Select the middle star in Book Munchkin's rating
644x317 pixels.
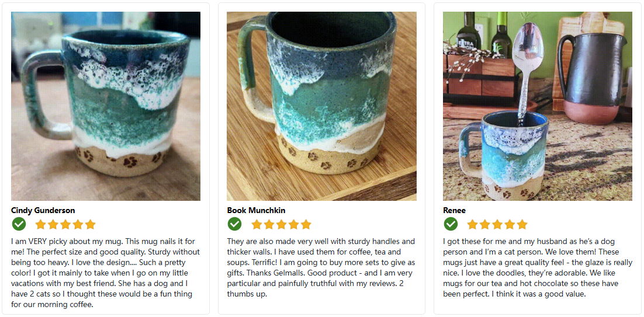pyautogui.click(x=281, y=224)
